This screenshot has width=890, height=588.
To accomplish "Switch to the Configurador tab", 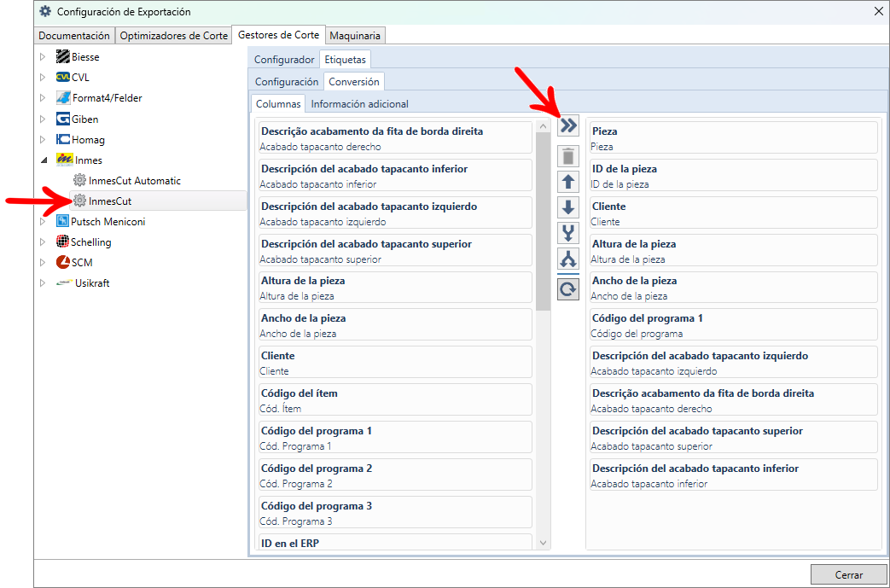I will (x=284, y=60).
